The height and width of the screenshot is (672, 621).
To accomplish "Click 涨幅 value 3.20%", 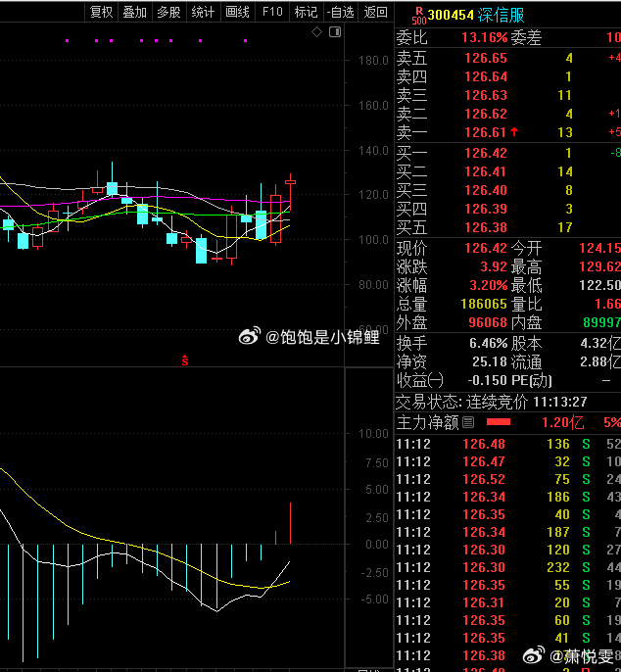I will click(489, 285).
